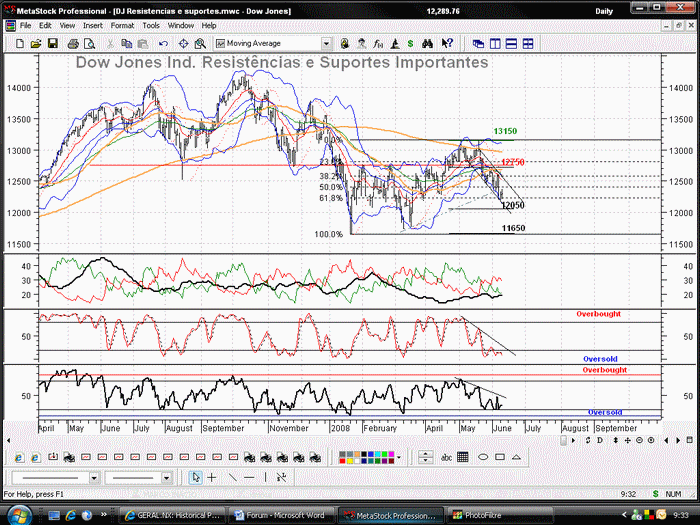Cascade windows using the toolbar icon
Viewport: 700px width, 525px height.
[479, 44]
